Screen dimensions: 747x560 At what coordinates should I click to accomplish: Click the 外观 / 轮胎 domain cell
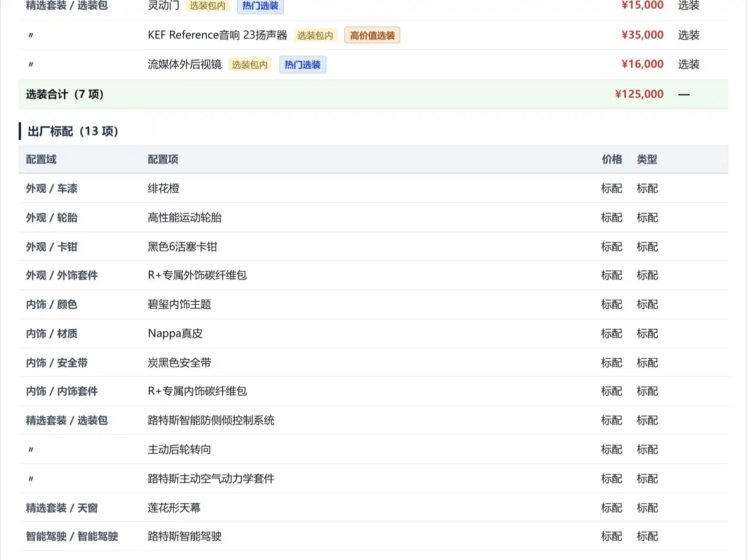click(x=52, y=218)
